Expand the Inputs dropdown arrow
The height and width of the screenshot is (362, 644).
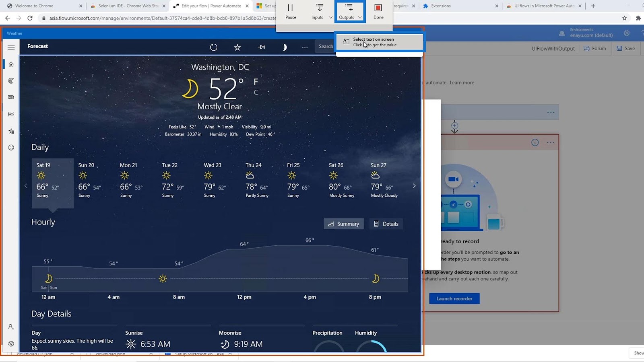point(331,17)
